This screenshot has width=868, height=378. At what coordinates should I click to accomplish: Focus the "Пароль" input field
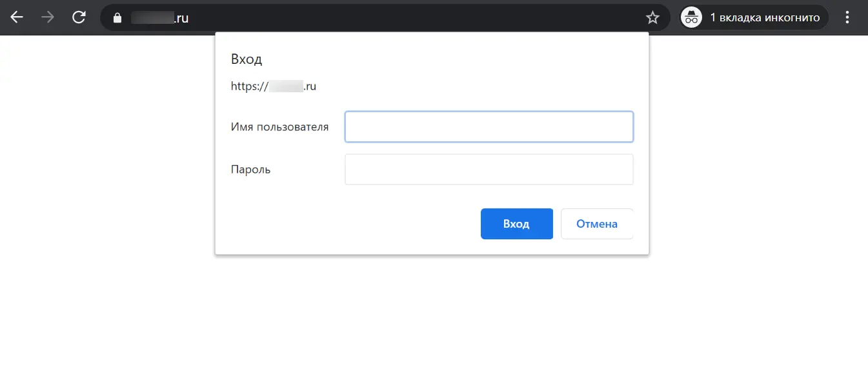pos(489,170)
